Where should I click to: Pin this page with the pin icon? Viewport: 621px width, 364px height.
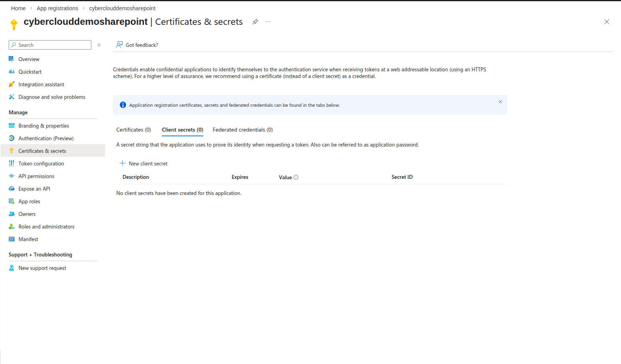pos(255,22)
